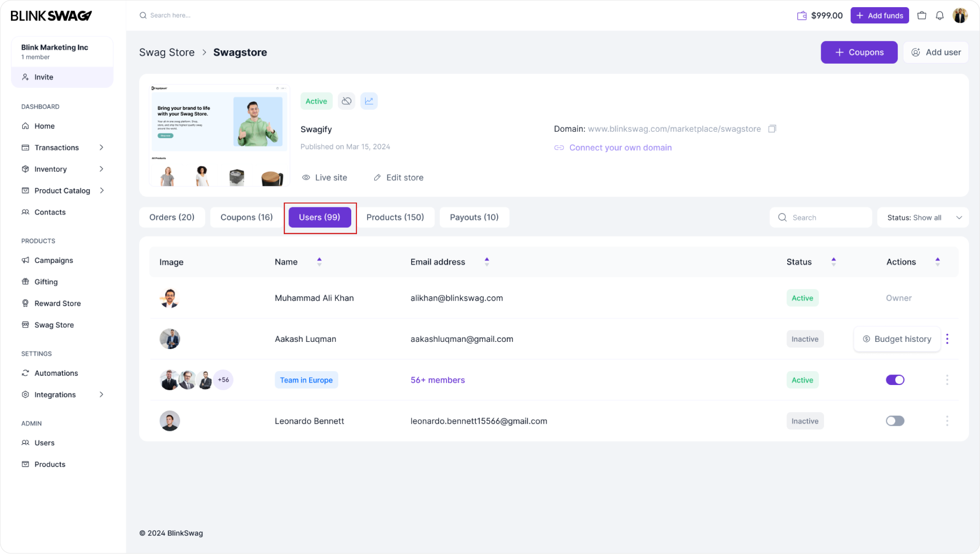The image size is (980, 554).
Task: Click the Transactions sidebar icon
Action: (x=25, y=147)
